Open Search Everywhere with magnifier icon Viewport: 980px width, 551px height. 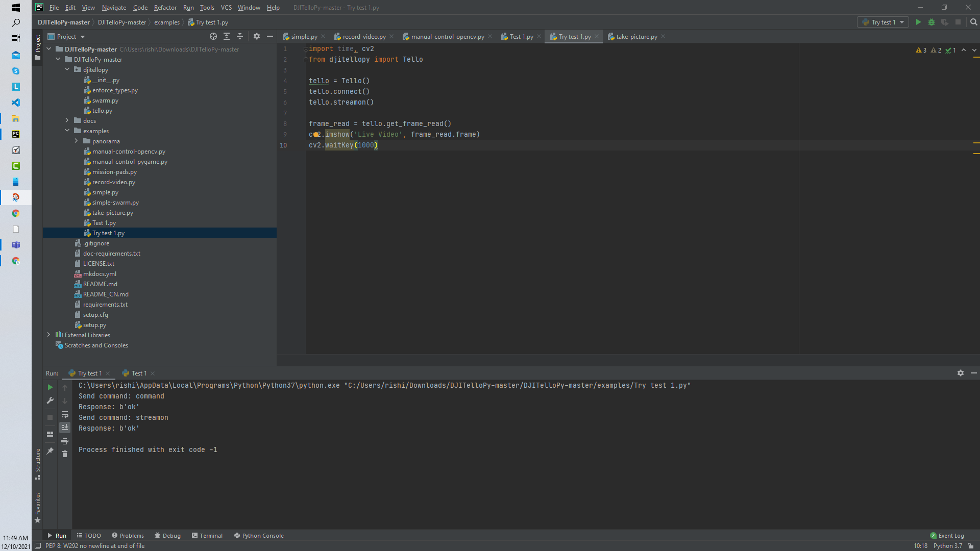[974, 22]
